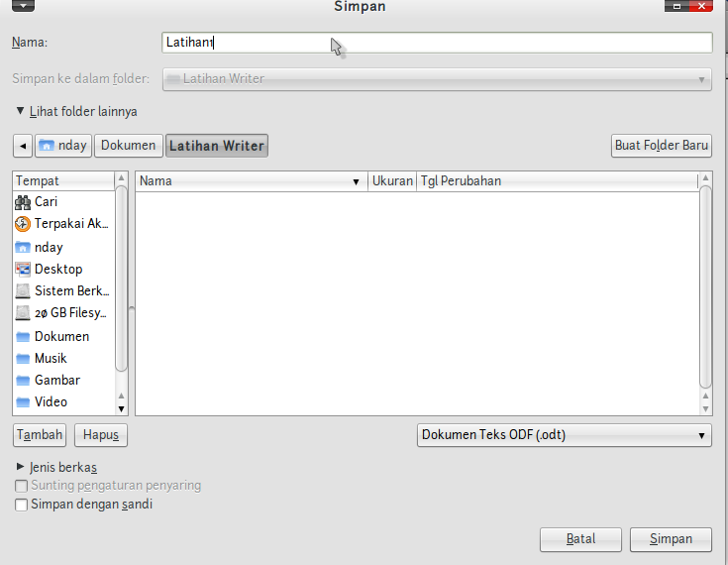Image resolution: width=728 pixels, height=565 pixels.
Task: Select the Gambar label in places
Action: (x=57, y=380)
